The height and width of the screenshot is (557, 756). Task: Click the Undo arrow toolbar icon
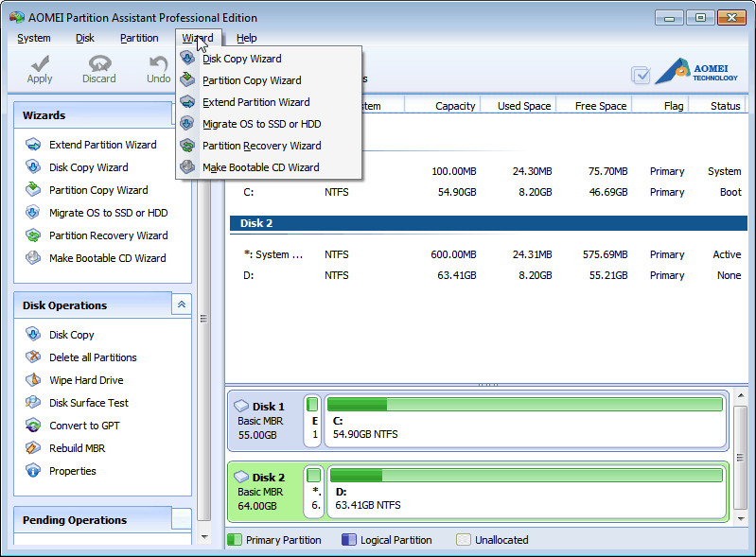tap(158, 63)
